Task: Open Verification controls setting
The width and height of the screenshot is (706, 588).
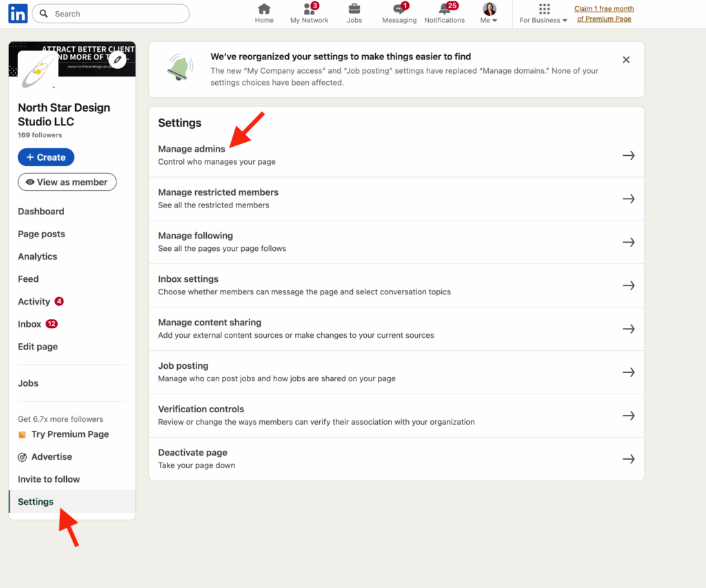Action: (x=396, y=416)
